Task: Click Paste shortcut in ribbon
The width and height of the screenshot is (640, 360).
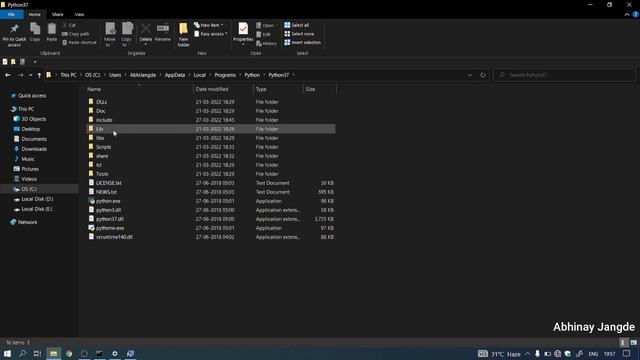Action: (79, 42)
